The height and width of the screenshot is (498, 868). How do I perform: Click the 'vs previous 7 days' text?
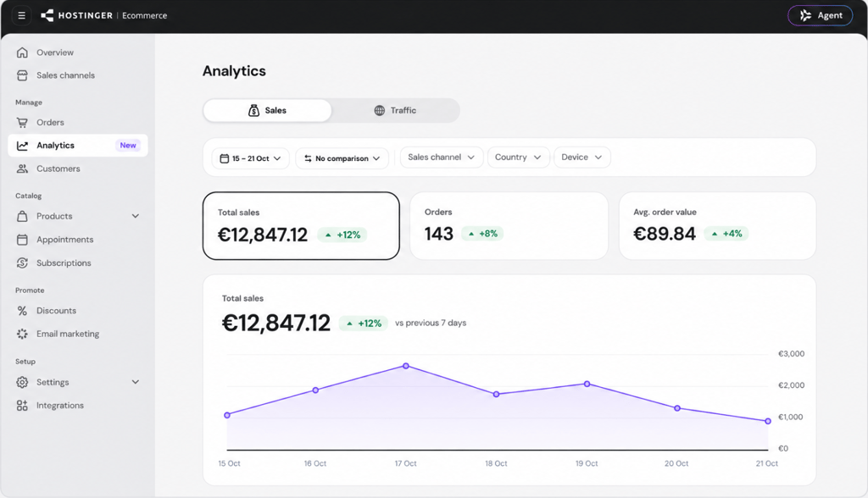coord(431,324)
